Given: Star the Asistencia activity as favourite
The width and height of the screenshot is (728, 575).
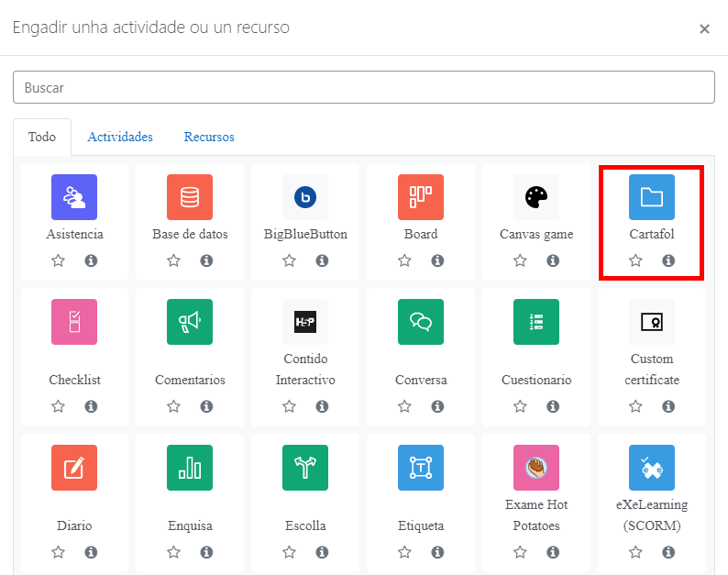Looking at the screenshot, I should [59, 260].
